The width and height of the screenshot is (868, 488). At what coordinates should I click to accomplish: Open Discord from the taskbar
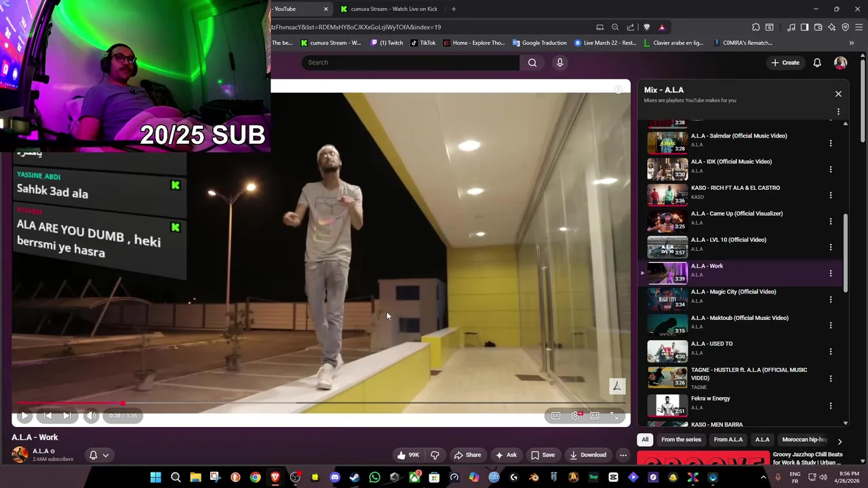click(x=334, y=477)
